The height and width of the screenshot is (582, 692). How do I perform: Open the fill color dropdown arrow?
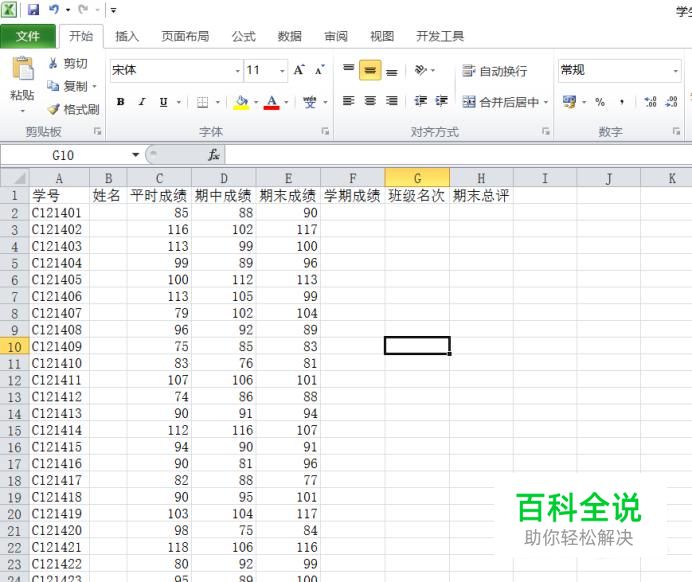point(256,102)
